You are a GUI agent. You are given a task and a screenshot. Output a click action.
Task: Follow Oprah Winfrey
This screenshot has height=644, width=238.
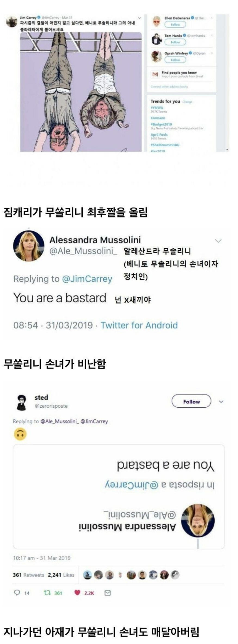[x=175, y=60]
